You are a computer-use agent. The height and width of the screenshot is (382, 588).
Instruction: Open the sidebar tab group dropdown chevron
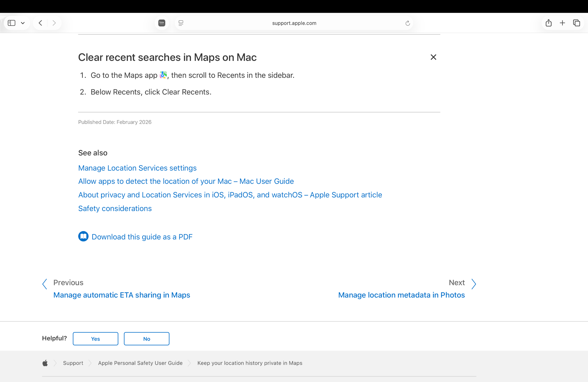[x=23, y=23]
